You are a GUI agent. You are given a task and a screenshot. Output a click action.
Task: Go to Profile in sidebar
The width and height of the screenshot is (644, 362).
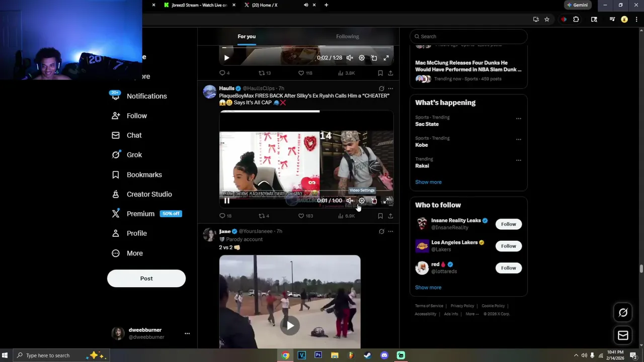tap(129, 233)
